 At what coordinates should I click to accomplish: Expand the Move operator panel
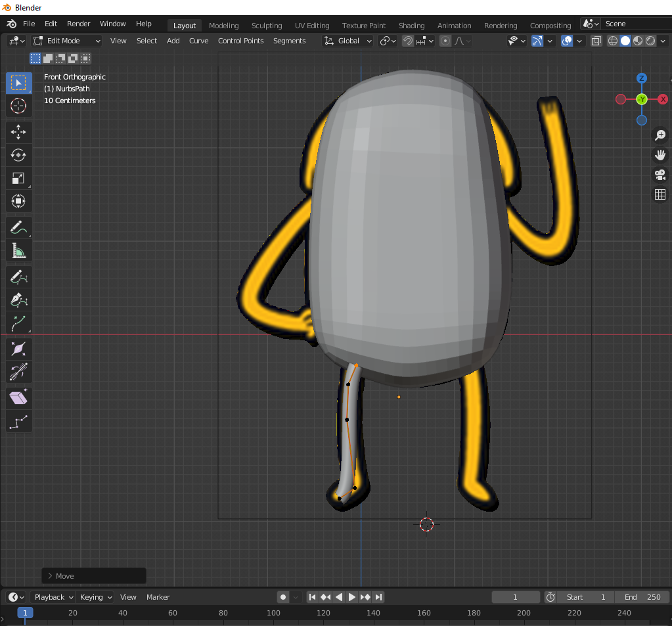click(94, 576)
